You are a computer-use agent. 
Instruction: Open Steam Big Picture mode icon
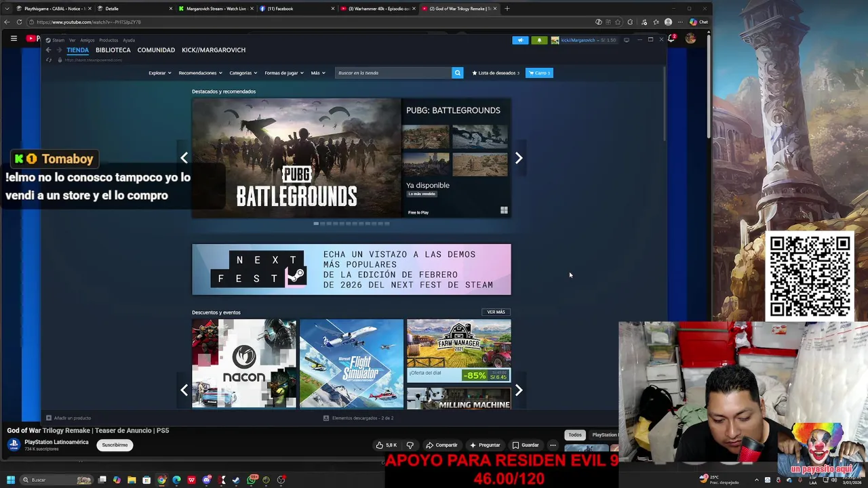coord(626,40)
